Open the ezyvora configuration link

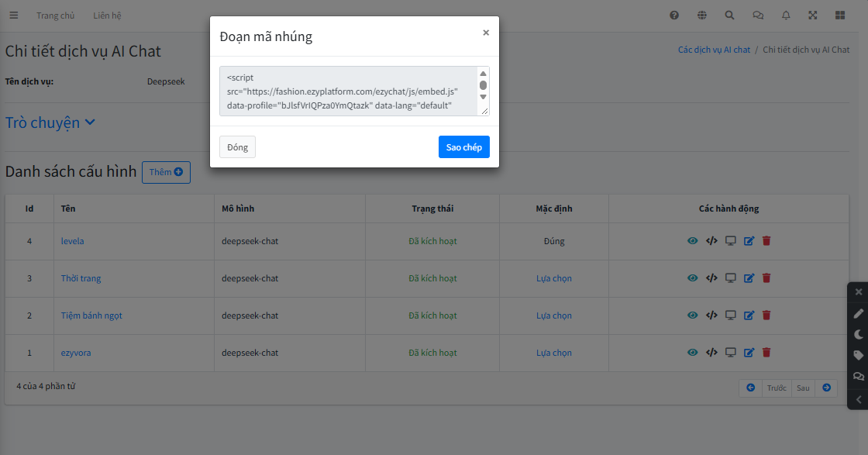[76, 353]
